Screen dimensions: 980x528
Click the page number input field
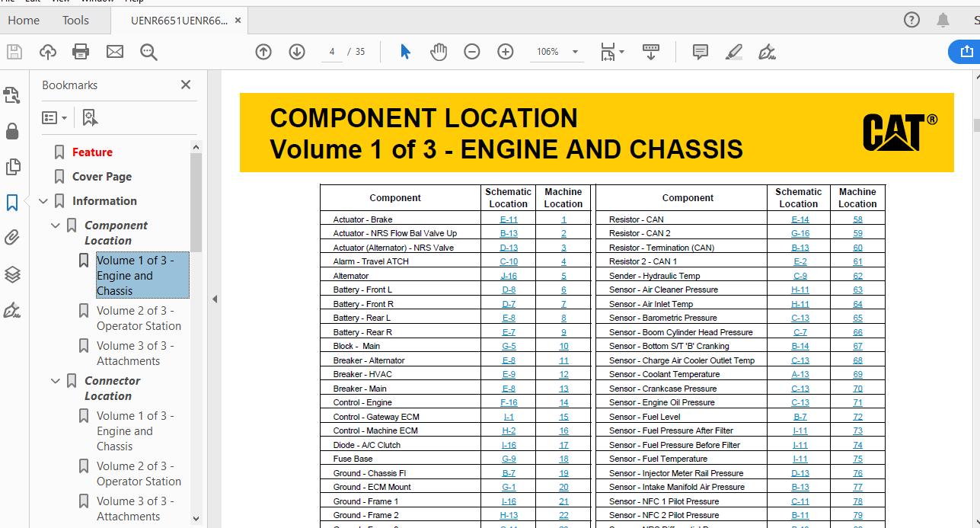click(x=332, y=52)
